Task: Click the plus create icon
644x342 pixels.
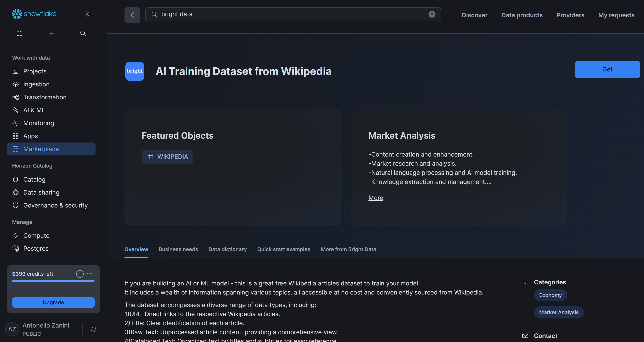Action: coord(51,33)
